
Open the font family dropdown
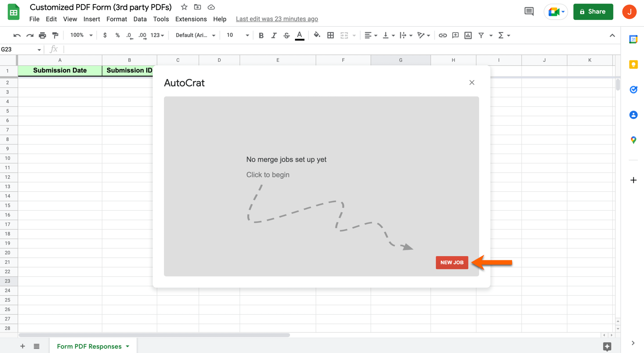pos(195,35)
